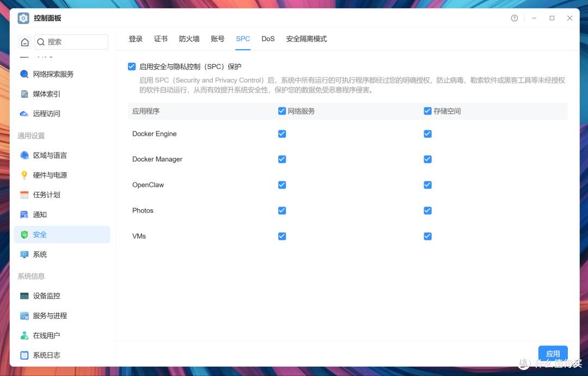Click the 服务与进程 icon
Screen dimensions: 588x376
[24, 316]
